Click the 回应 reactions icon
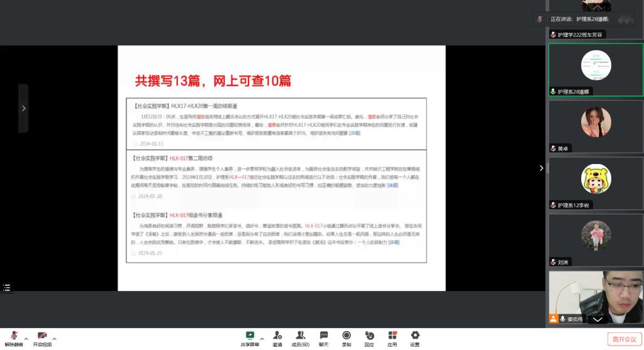Screen dimensions: 644x350 click(x=369, y=336)
